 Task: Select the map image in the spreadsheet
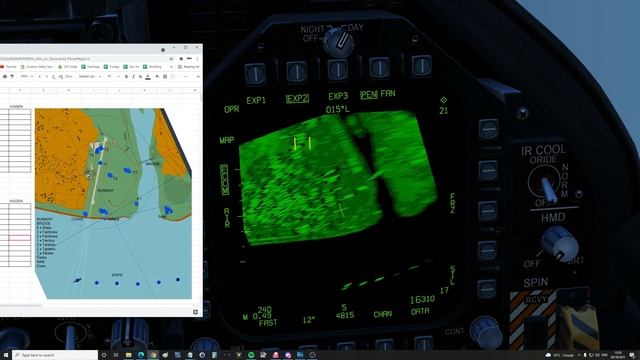pyautogui.click(x=113, y=203)
